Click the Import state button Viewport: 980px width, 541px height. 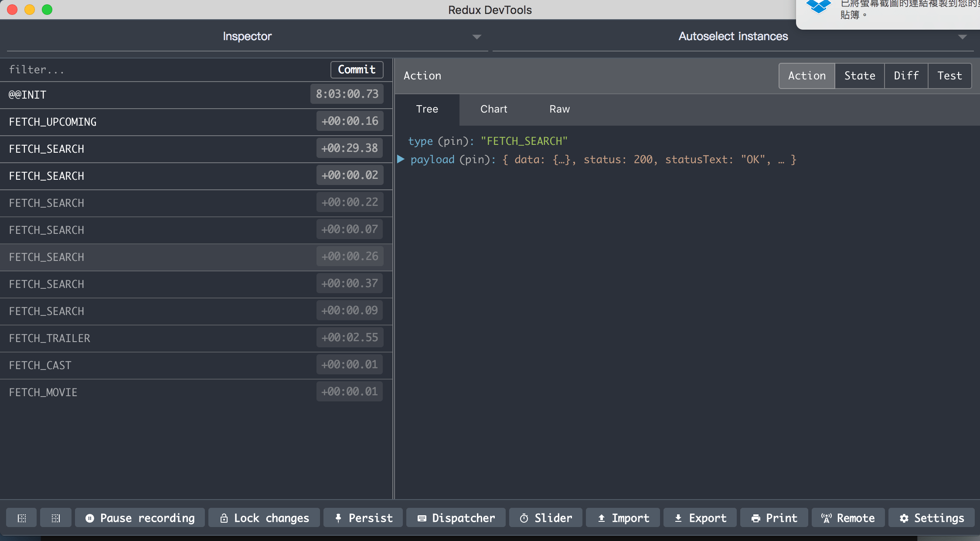623,518
